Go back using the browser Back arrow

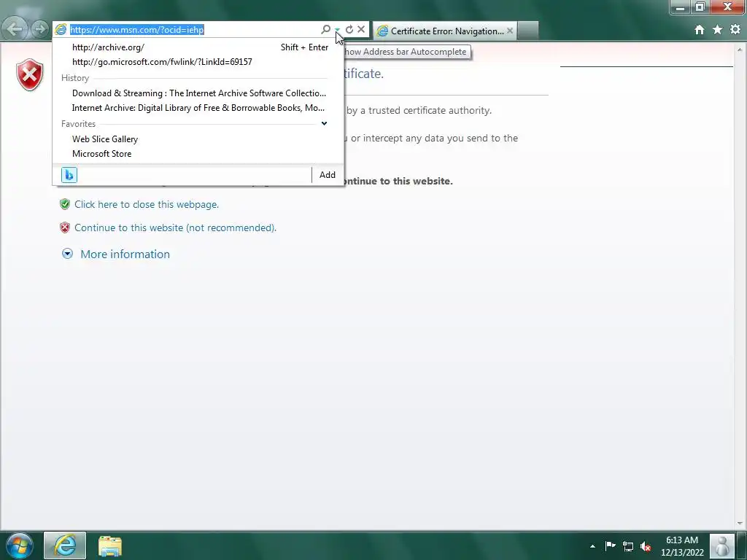(x=15, y=29)
